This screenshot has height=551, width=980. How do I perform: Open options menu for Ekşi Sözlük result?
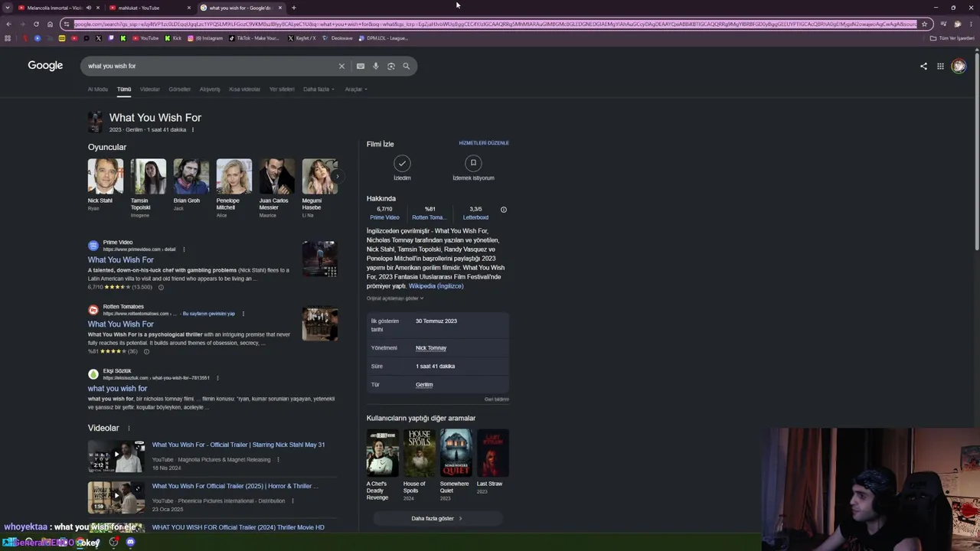(217, 378)
